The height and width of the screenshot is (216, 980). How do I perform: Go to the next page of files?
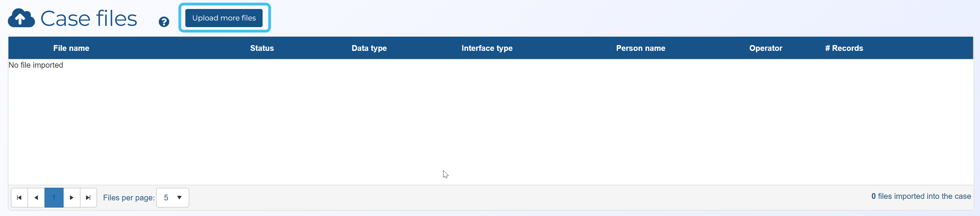coord(71,197)
